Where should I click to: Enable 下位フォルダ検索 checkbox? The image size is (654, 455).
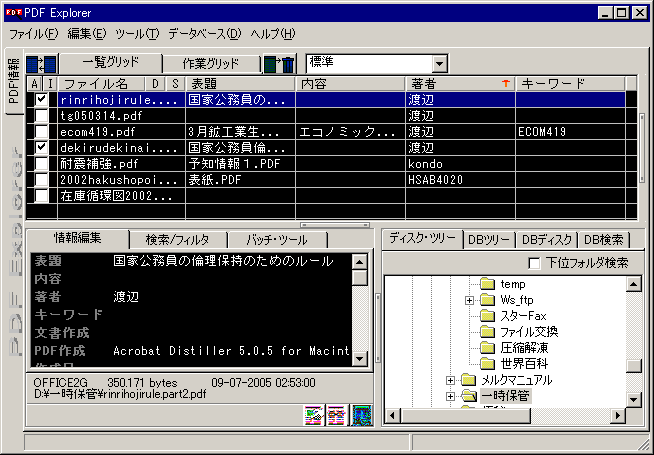coord(535,263)
